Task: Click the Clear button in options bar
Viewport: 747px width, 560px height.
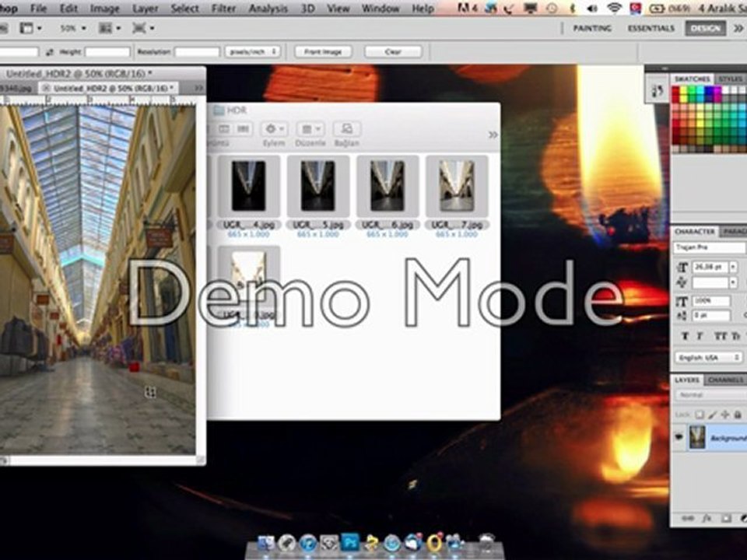Action: [393, 51]
